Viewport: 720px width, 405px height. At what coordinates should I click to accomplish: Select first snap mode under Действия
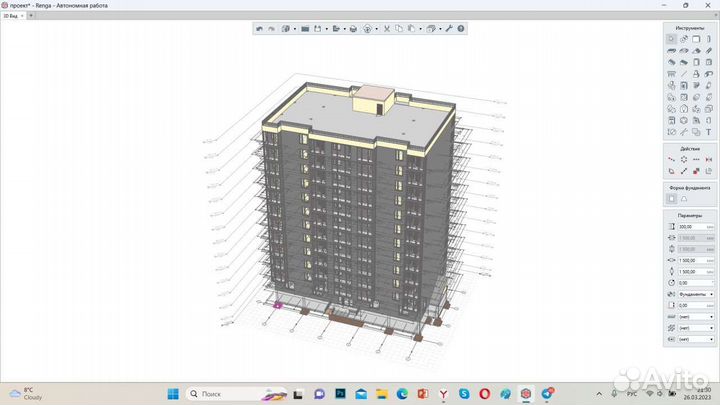coord(671,159)
